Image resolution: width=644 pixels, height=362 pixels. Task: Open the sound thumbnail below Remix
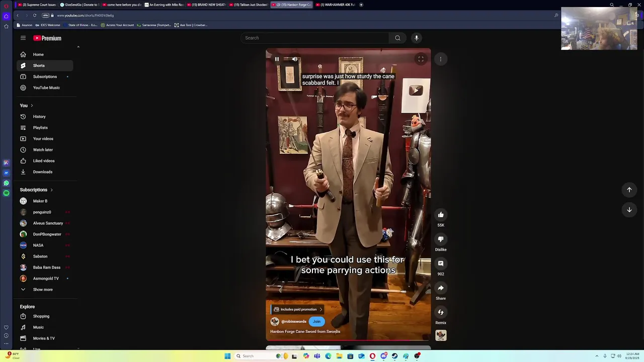[x=441, y=335]
